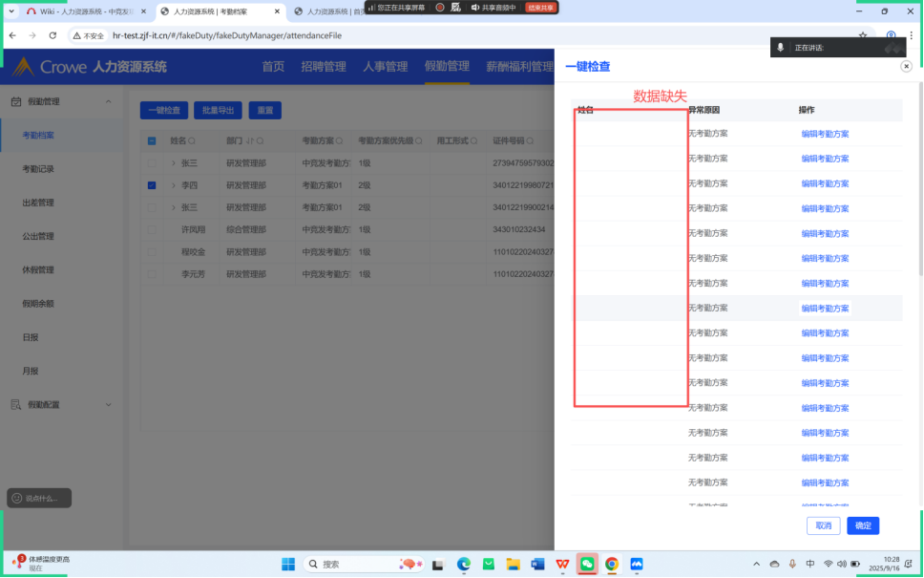Check the 程咬金 row checkbox
The height and width of the screenshot is (578, 924).
(x=152, y=252)
